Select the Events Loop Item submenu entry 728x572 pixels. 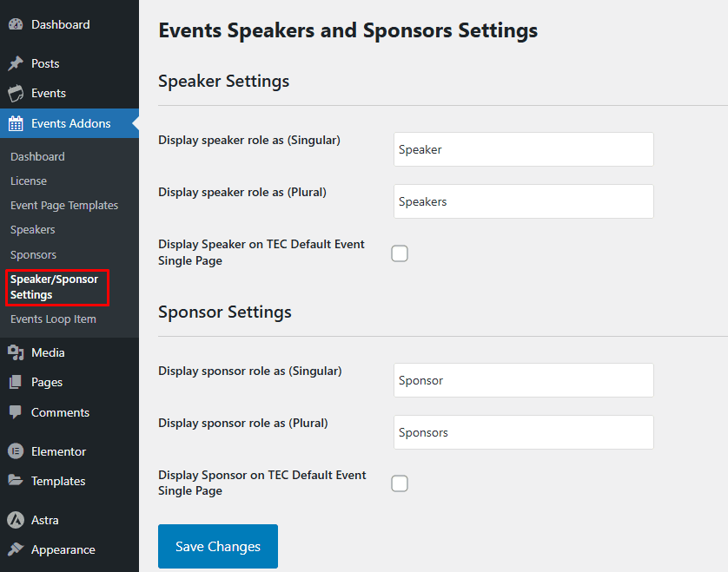click(x=53, y=319)
